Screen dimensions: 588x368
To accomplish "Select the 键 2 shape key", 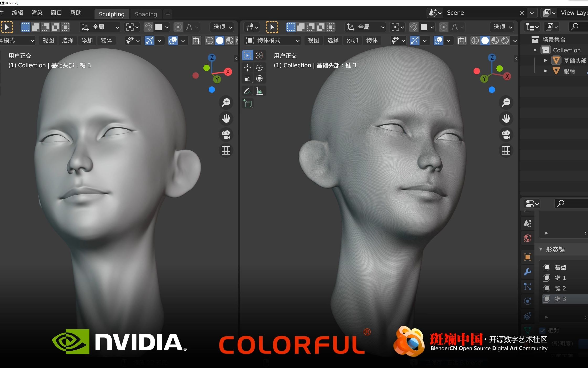I will point(565,288).
